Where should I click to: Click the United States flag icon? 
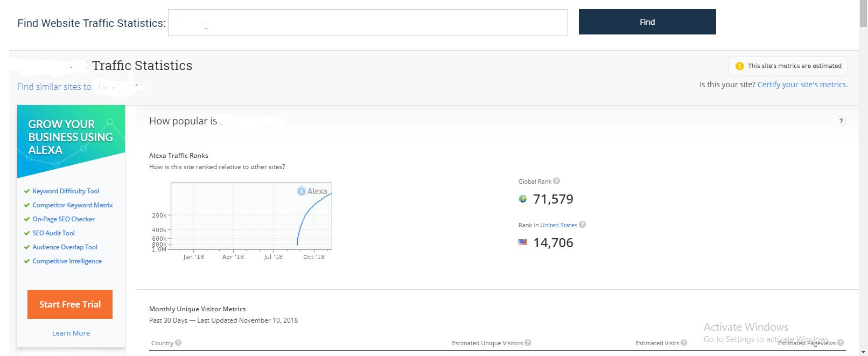523,242
